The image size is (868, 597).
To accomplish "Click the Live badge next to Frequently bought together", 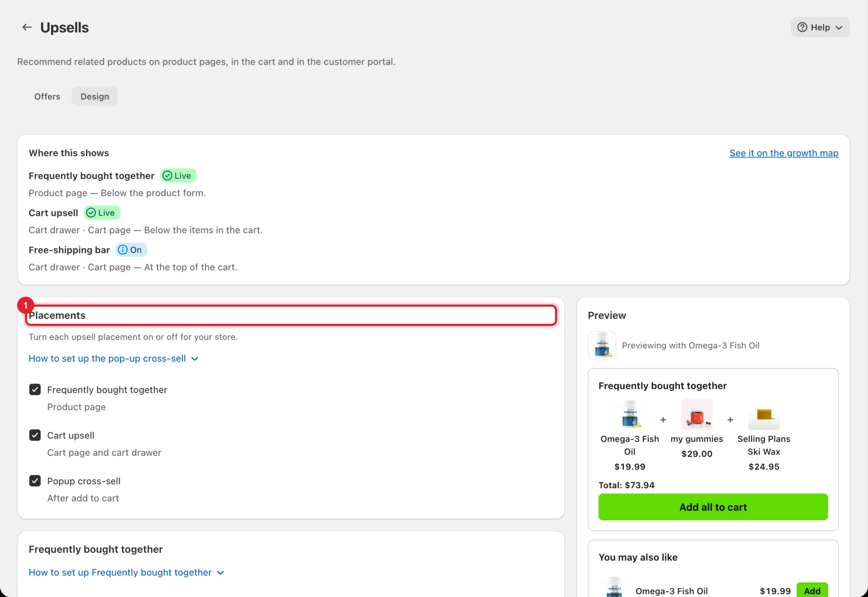I will (178, 175).
